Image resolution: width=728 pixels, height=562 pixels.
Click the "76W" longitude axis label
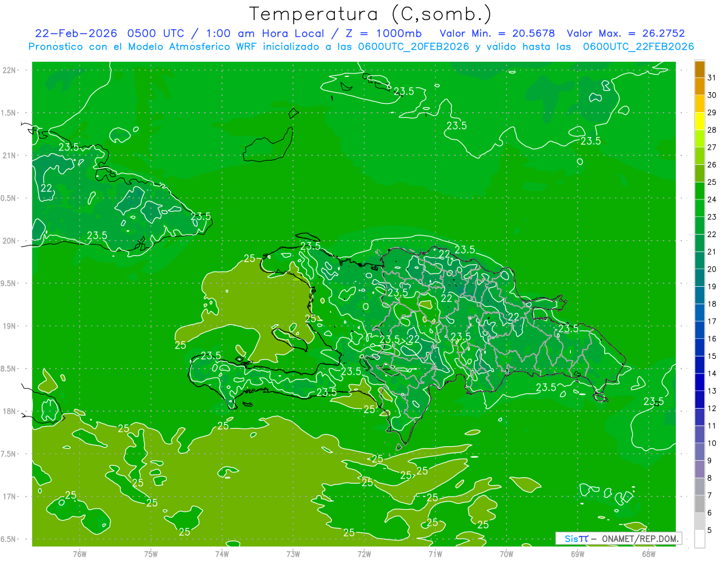79,554
